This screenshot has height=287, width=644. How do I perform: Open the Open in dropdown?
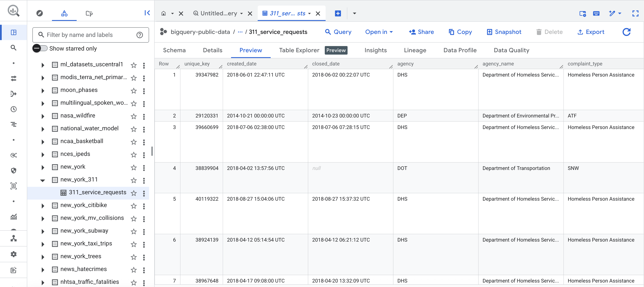point(379,32)
